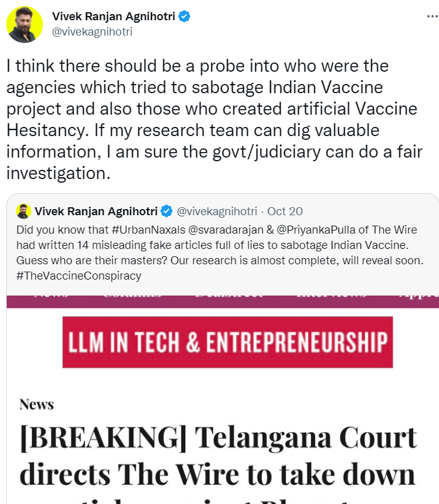Click Vivek Agnihotri's main profile avatar
Screen dimensions: 439x504
(25, 25)
